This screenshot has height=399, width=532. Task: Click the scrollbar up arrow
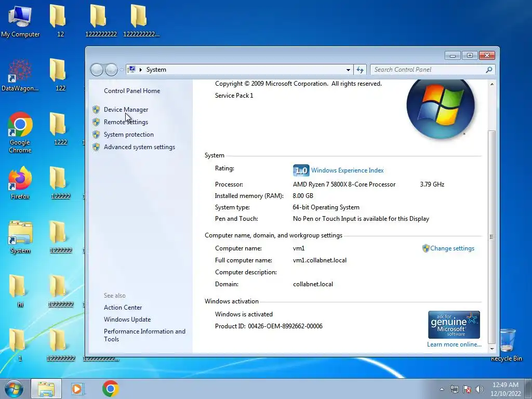coord(491,84)
